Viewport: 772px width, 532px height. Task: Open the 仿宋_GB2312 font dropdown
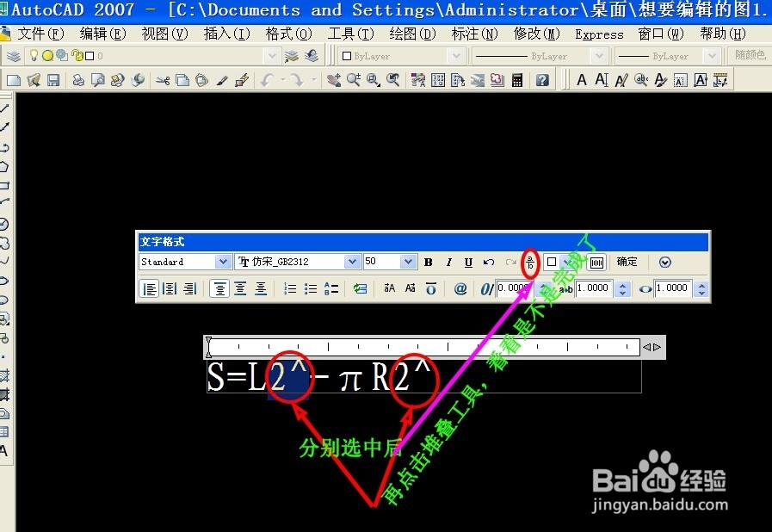pos(351,262)
